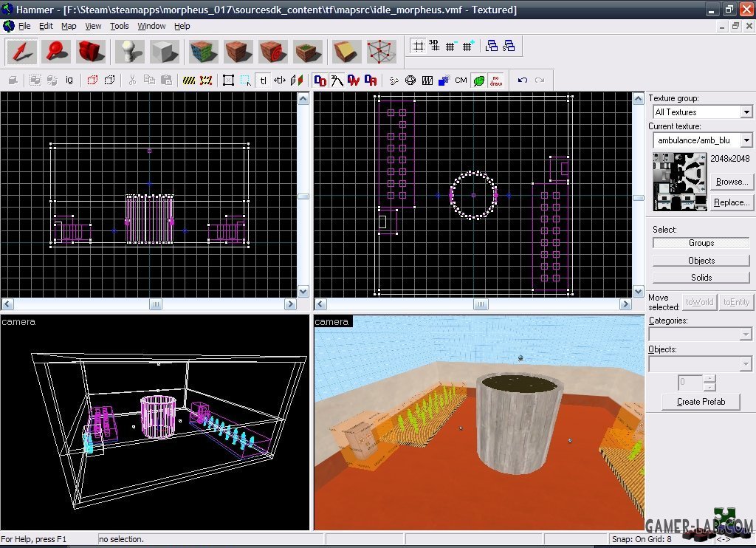Toggle select-by-handles mode

point(229,80)
